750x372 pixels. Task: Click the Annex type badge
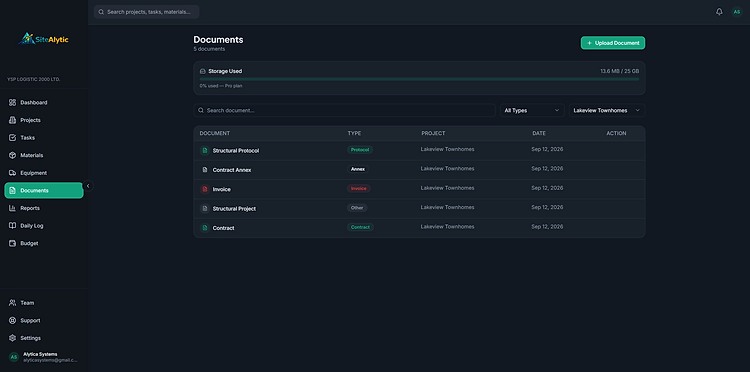point(358,169)
